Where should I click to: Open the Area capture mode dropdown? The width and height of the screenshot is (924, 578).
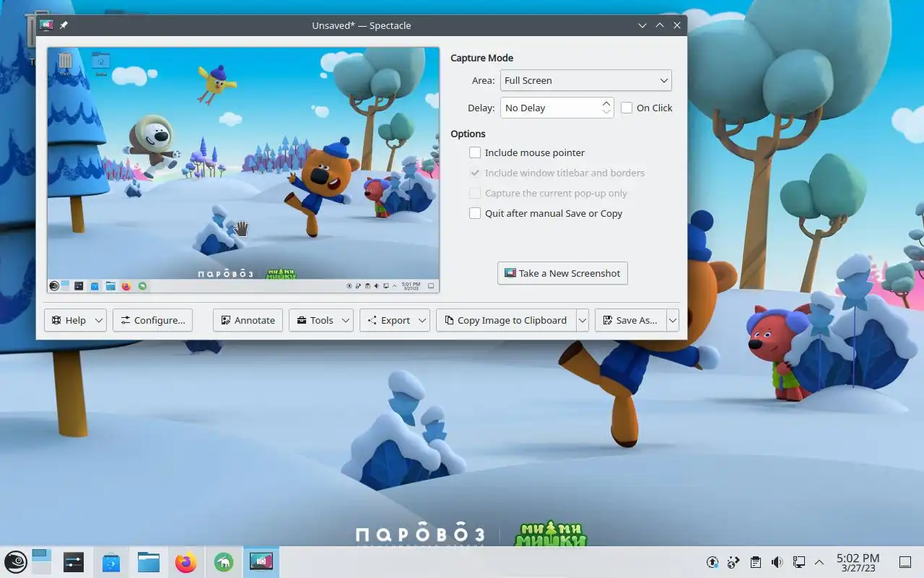click(x=585, y=80)
